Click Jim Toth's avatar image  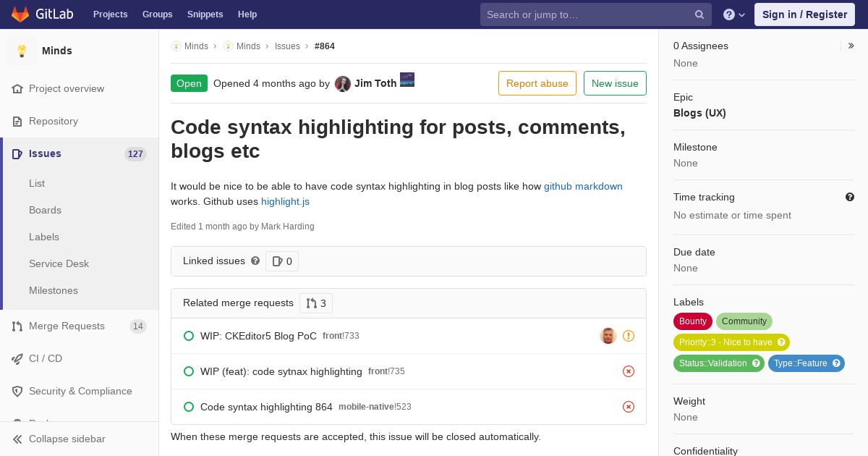point(343,84)
